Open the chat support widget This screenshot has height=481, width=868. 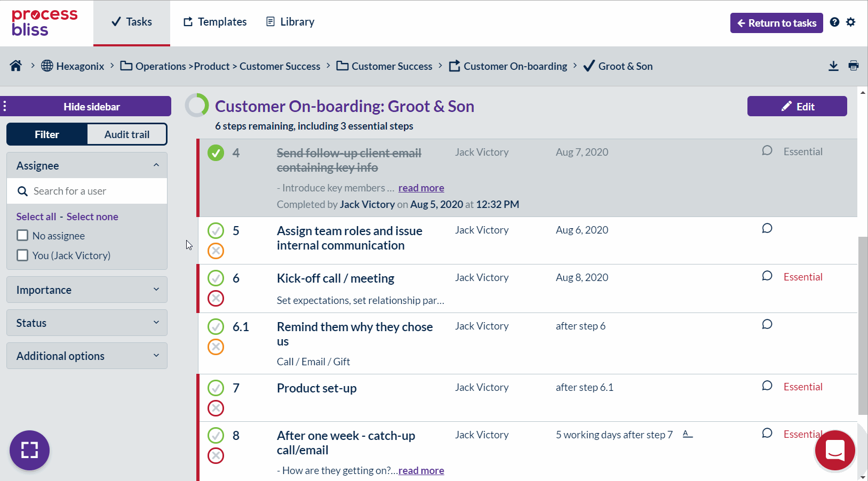(x=834, y=450)
